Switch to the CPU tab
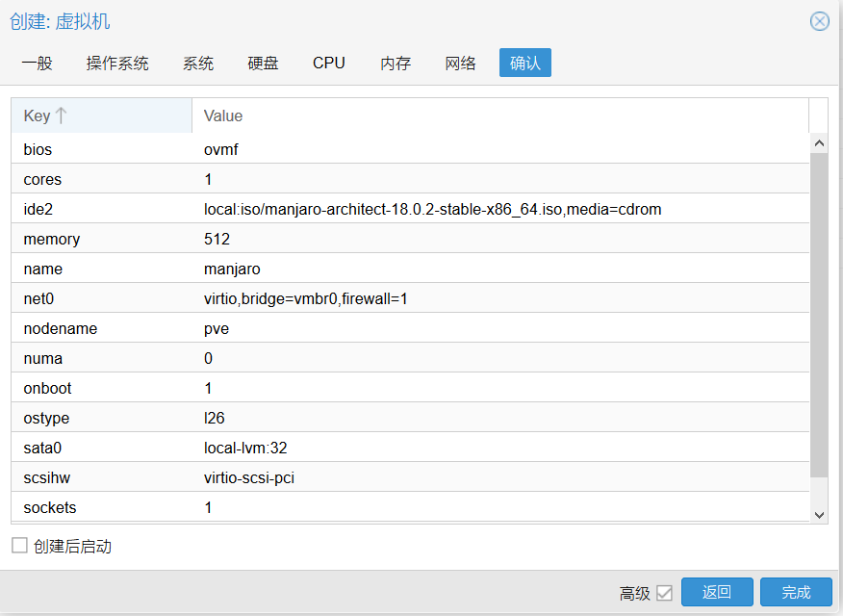Screen dimensions: 843x616 click(328, 64)
